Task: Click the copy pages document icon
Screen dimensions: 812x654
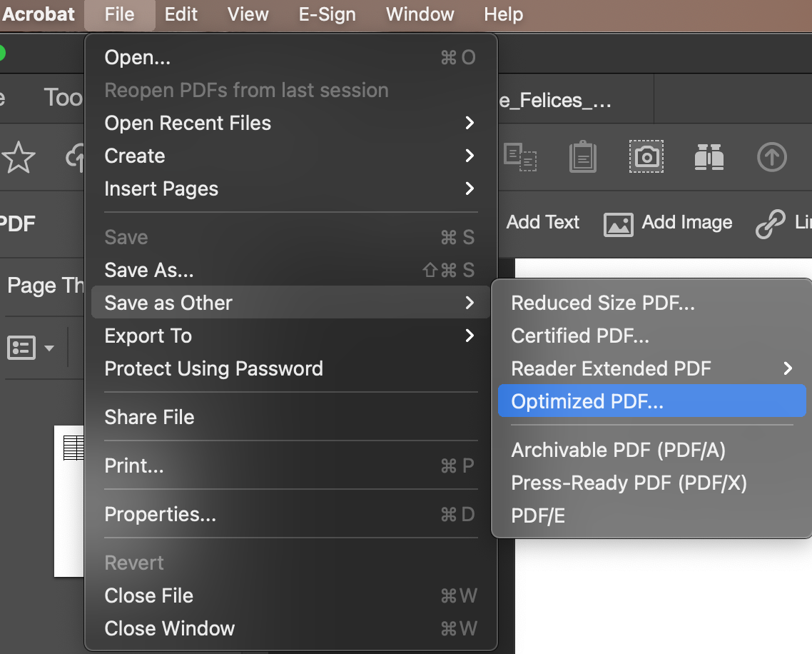Action: tap(520, 157)
